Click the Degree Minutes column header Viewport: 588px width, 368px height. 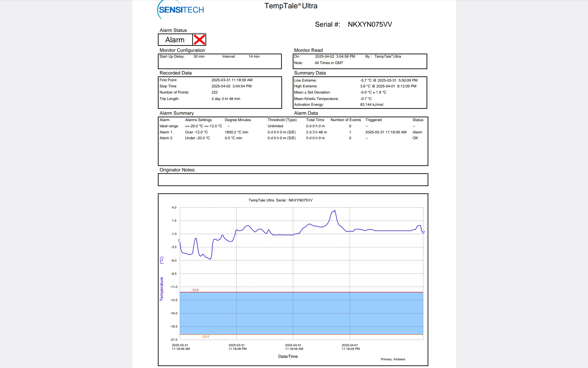(x=238, y=120)
